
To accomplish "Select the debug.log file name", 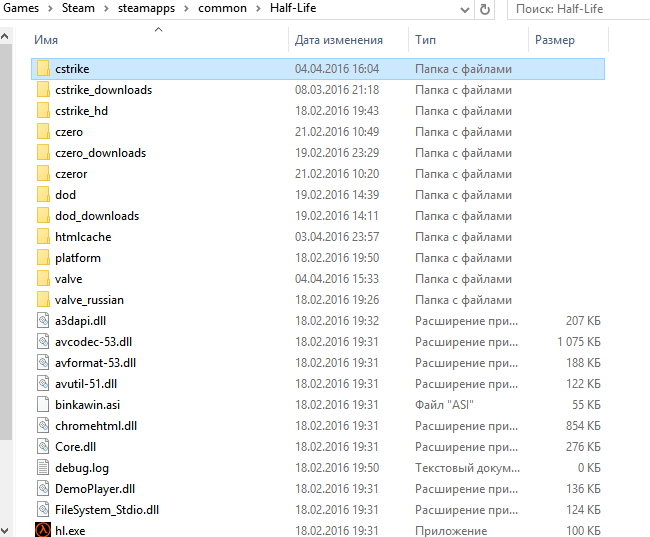I will [82, 468].
